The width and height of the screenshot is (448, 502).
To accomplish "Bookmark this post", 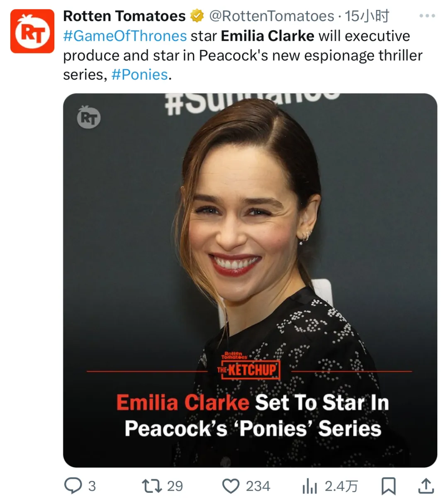I will 388,486.
